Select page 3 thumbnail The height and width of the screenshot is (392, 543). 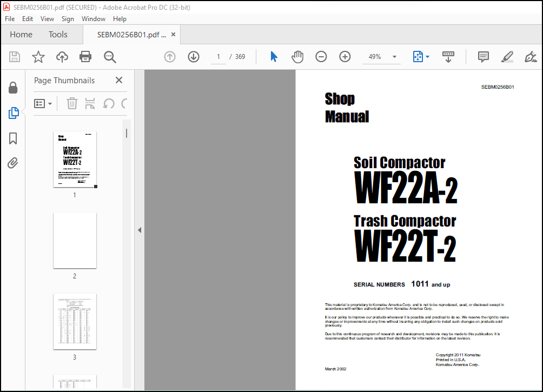[x=75, y=321]
